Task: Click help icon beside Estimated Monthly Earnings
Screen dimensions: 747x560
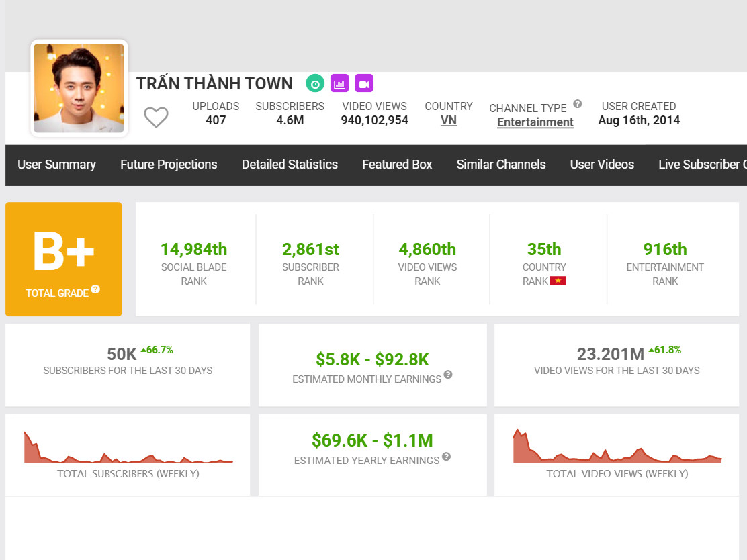Action: tap(448, 375)
